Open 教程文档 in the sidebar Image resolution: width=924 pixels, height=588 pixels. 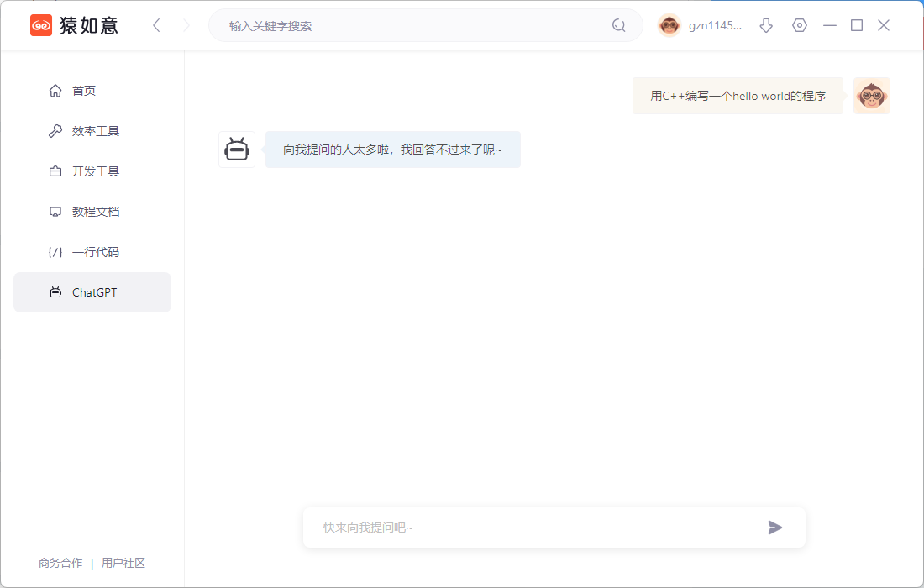pyautogui.click(x=92, y=212)
